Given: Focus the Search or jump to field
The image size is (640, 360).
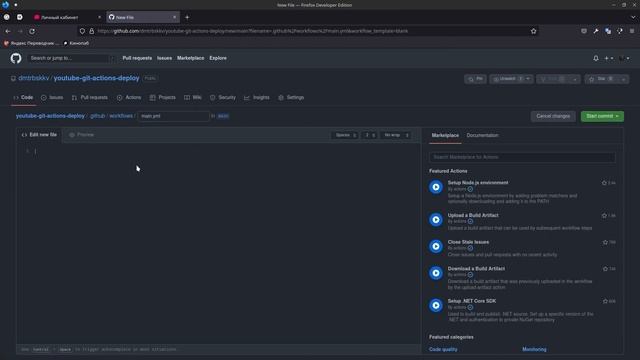Looking at the screenshot, I should pyautogui.click(x=71, y=58).
